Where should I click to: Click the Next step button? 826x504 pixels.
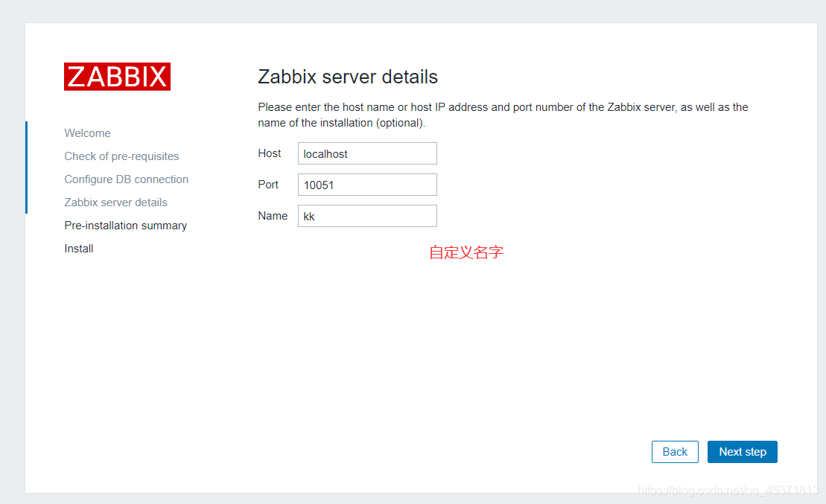click(743, 452)
